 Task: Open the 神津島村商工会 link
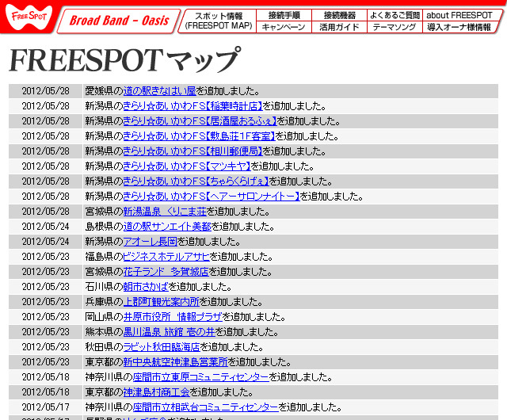pyautogui.click(x=156, y=391)
